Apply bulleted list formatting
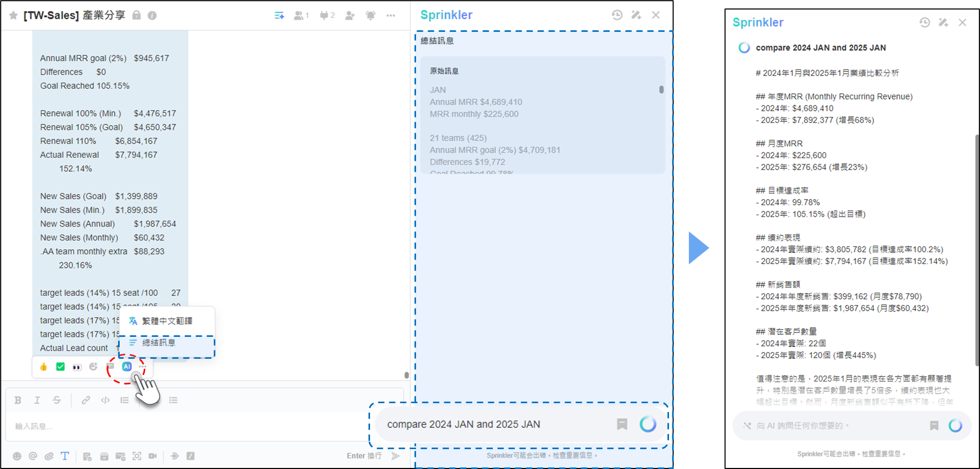The image size is (980, 469). [174, 400]
